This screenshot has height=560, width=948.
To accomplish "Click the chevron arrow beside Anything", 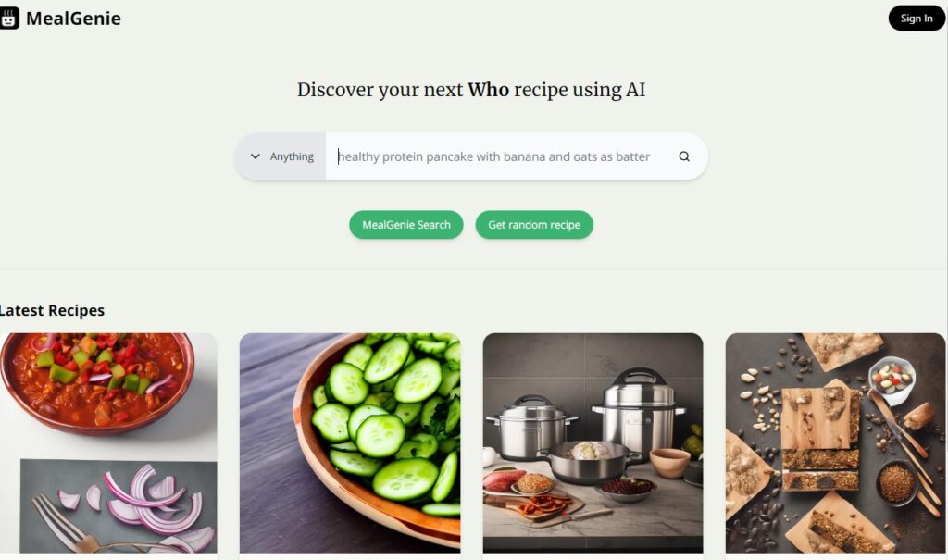I will 256,156.
